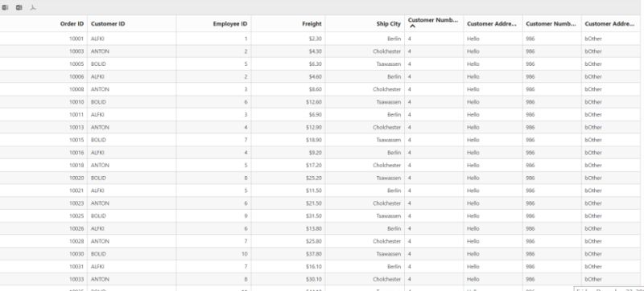Select the Order ID cell 10023
The width and height of the screenshot is (644, 291).
[x=76, y=203]
